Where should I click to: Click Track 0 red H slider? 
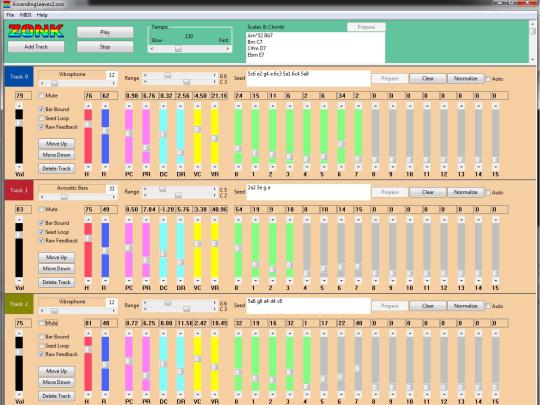point(88,136)
